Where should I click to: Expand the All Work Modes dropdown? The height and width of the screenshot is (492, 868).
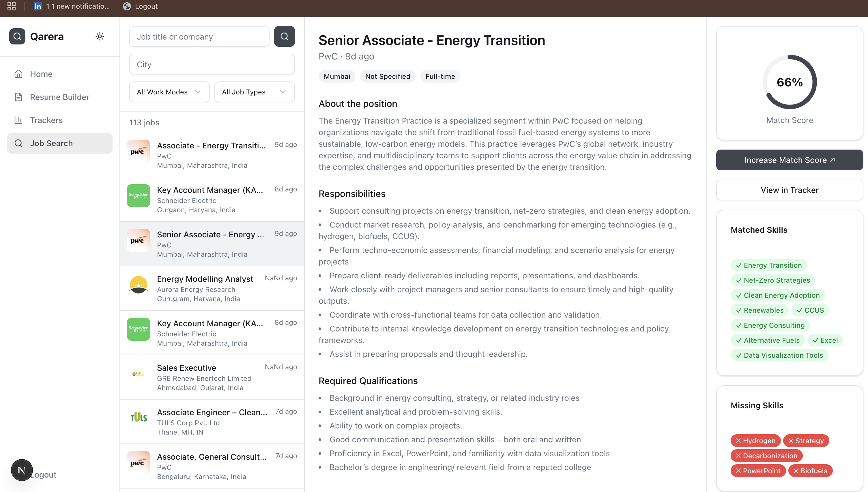point(169,92)
